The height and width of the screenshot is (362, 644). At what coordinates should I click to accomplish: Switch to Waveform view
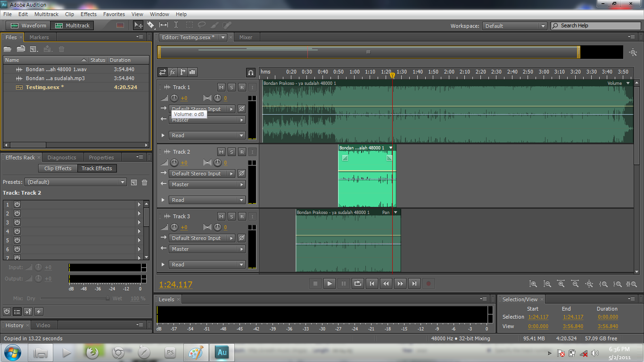28,25
